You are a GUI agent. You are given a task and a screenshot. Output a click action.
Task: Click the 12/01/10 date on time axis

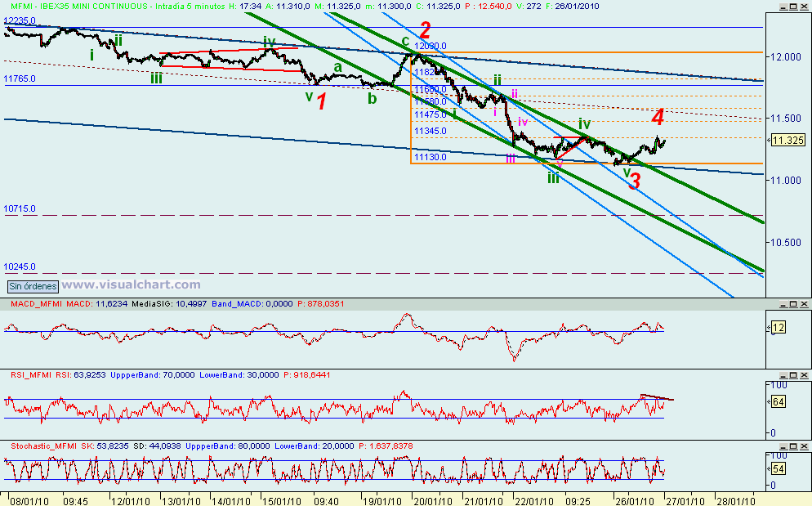(131, 501)
